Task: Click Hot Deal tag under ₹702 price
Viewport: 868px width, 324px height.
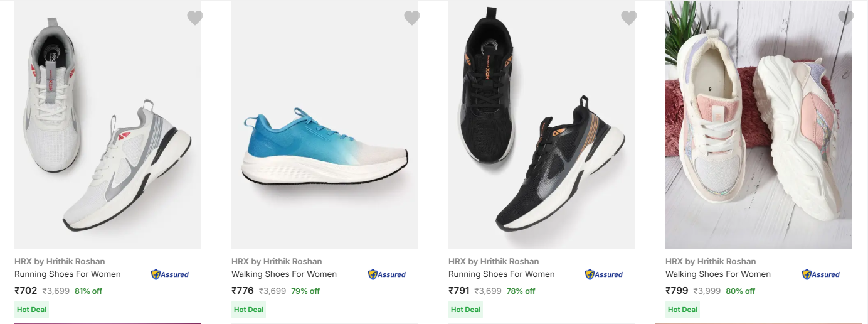Action: (x=31, y=310)
